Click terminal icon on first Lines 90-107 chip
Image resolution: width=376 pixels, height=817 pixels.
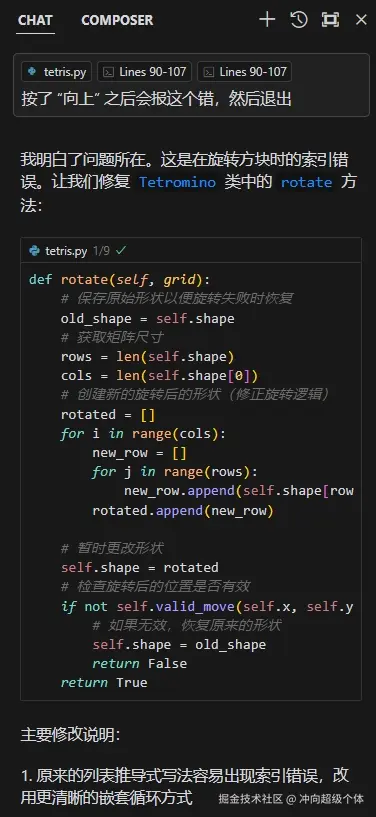pos(108,72)
